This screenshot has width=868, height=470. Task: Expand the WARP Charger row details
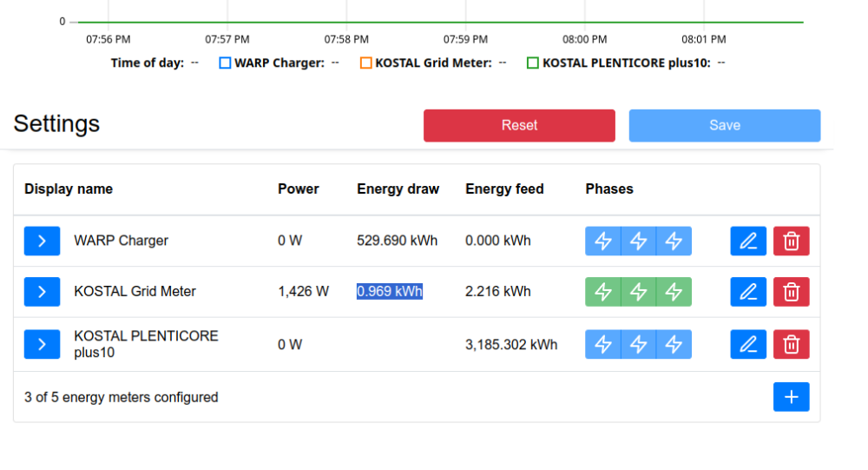tap(42, 241)
